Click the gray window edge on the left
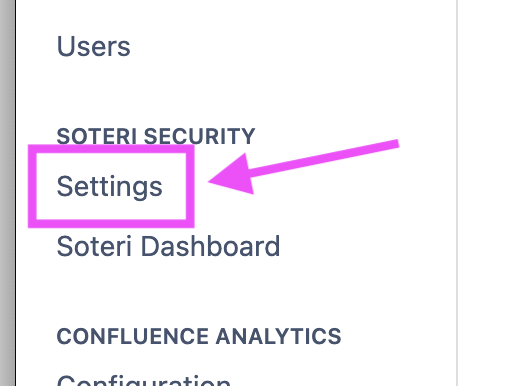 click(x=7, y=193)
